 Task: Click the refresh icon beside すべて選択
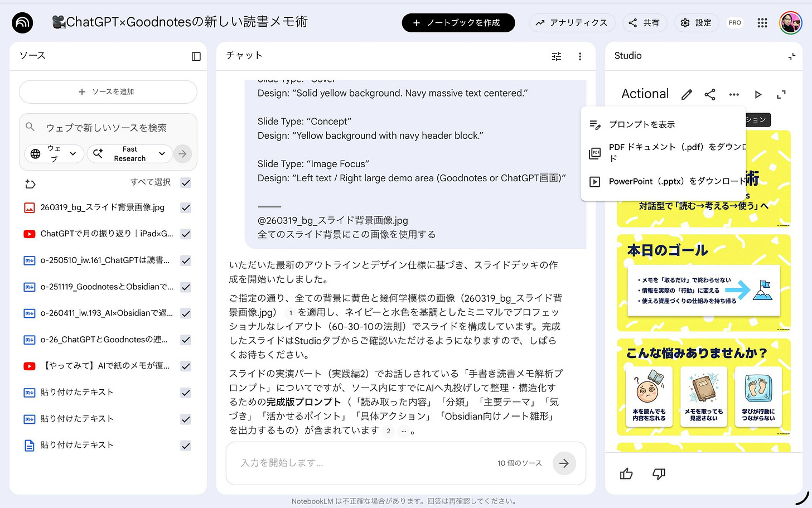click(x=31, y=183)
